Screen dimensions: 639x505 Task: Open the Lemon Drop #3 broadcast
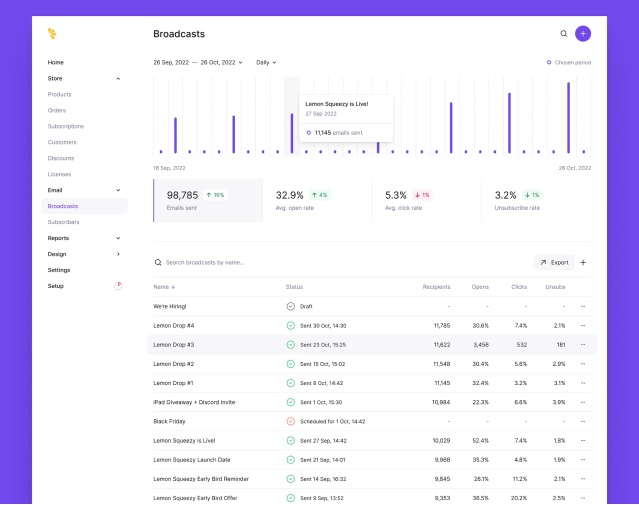174,344
